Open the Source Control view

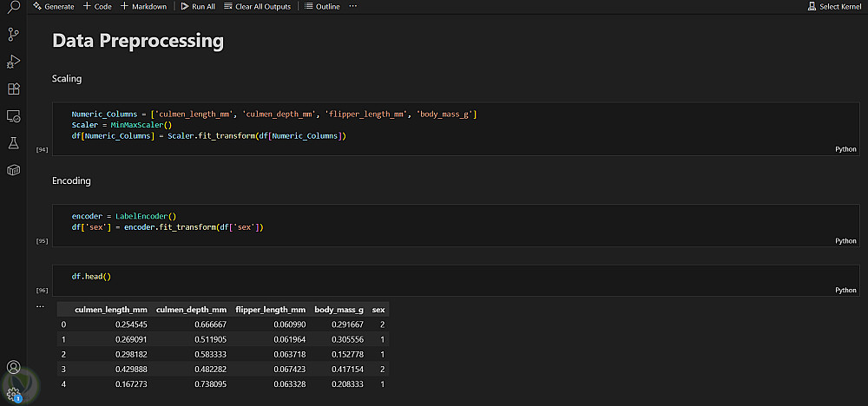(x=13, y=35)
